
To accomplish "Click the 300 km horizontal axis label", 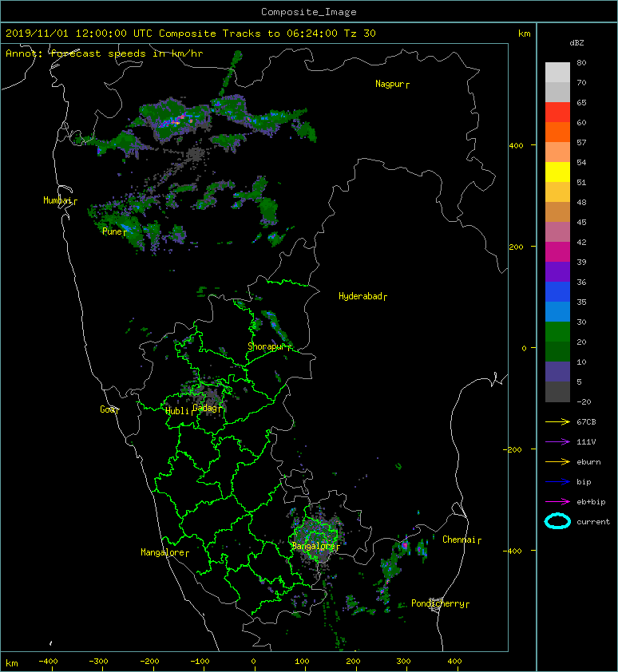I will (x=403, y=662).
